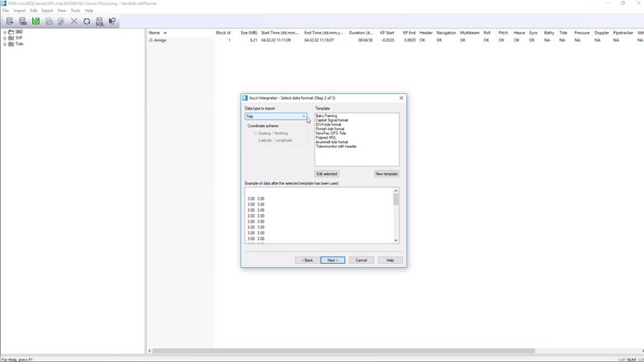
Task: Select the Easting / Northing radio button
Action: (x=256, y=133)
